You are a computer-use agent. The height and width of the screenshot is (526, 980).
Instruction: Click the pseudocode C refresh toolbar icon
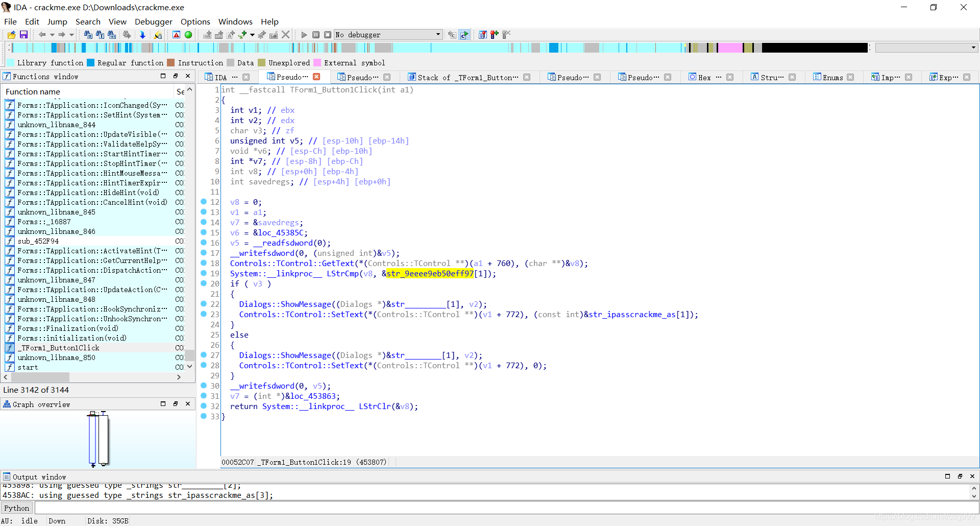click(x=464, y=35)
